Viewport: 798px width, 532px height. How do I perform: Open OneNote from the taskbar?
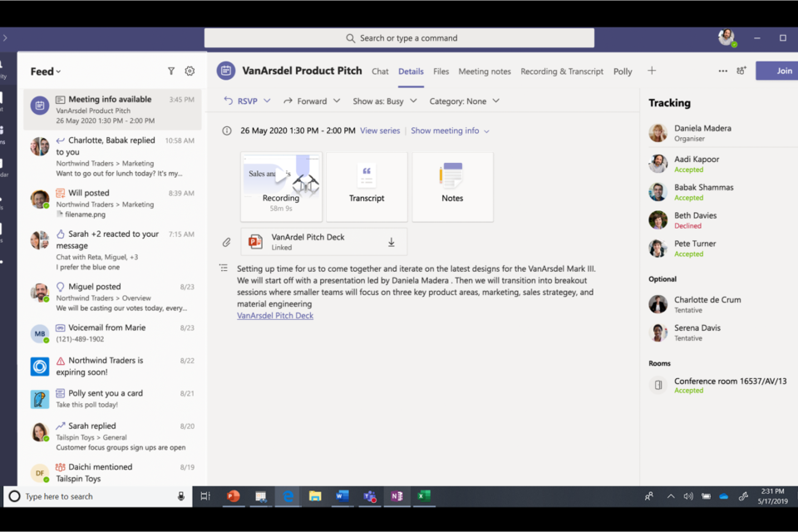[397, 496]
